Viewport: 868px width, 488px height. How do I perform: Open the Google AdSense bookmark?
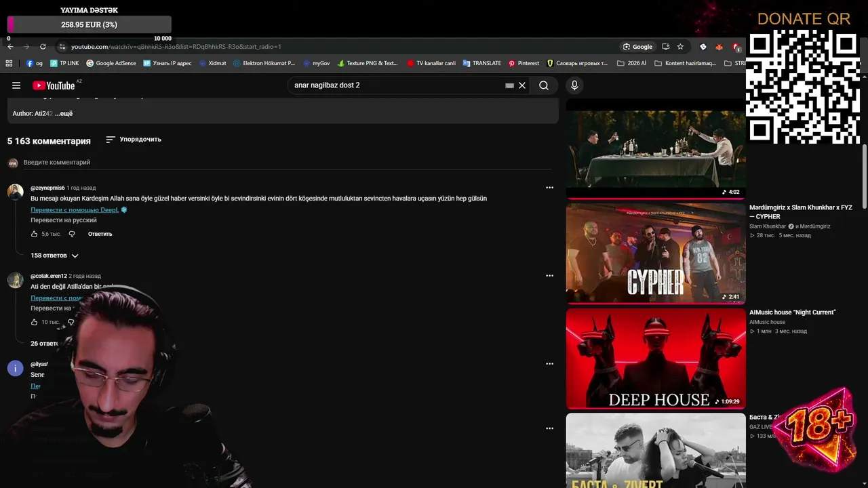(111, 63)
